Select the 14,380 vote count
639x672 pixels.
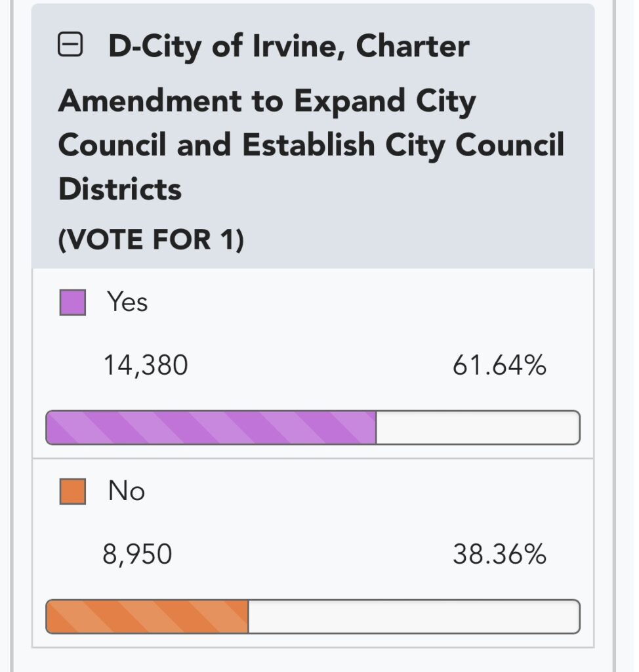(146, 366)
